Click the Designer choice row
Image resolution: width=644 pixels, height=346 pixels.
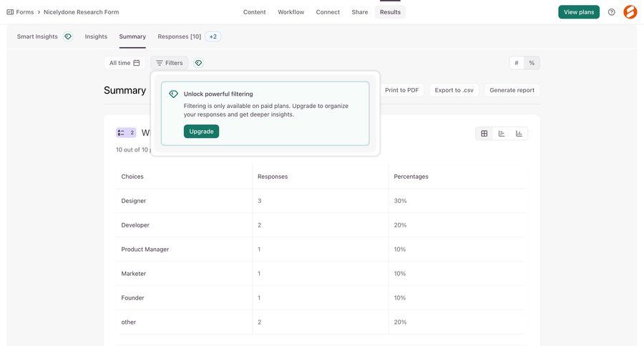pyautogui.click(x=321, y=201)
